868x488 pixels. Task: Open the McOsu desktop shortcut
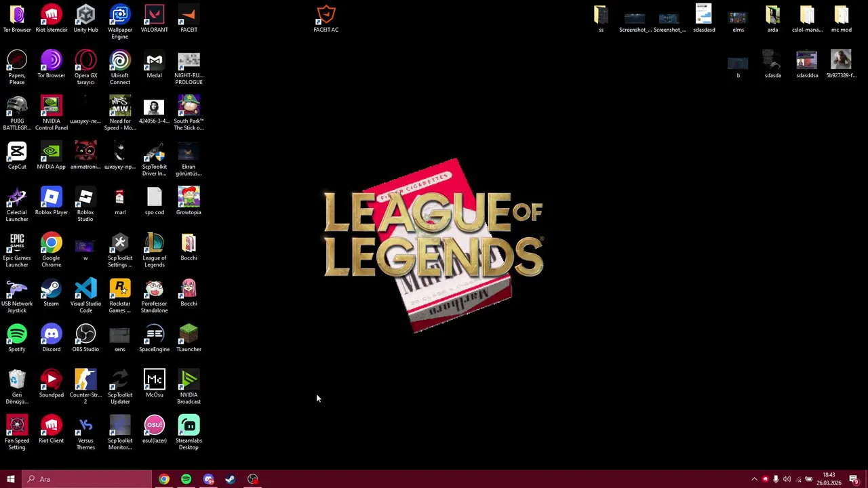tap(155, 384)
